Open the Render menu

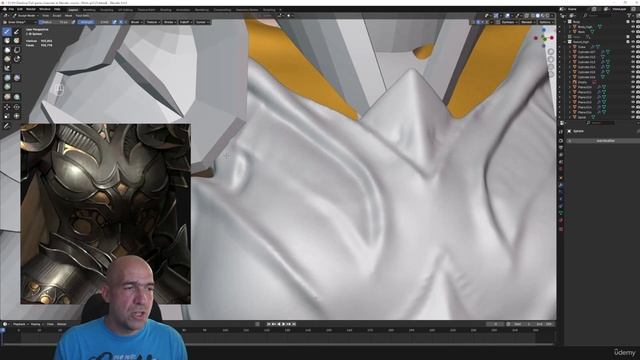[31, 9]
